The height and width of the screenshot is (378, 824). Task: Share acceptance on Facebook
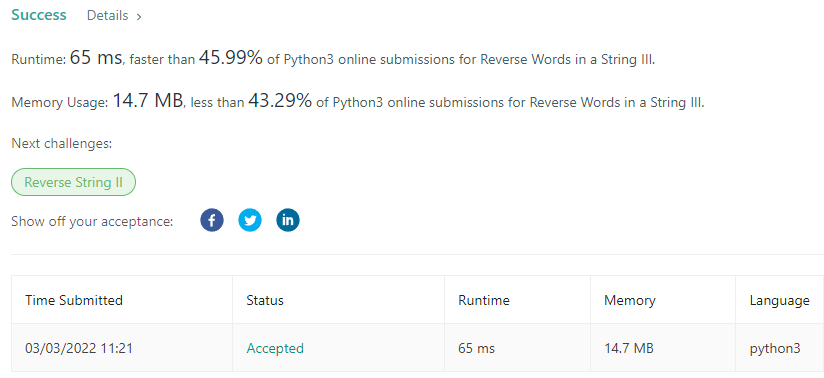click(x=212, y=220)
